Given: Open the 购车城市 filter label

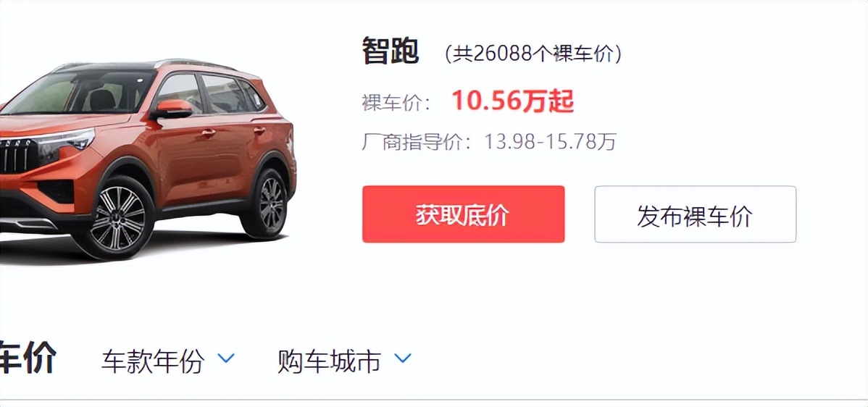Looking at the screenshot, I should click(330, 361).
